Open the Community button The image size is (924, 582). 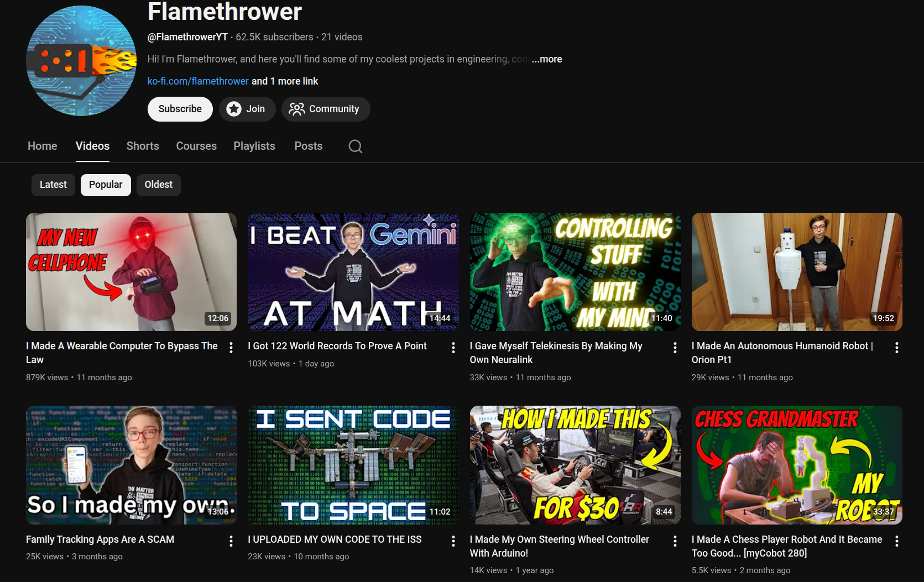click(x=326, y=109)
